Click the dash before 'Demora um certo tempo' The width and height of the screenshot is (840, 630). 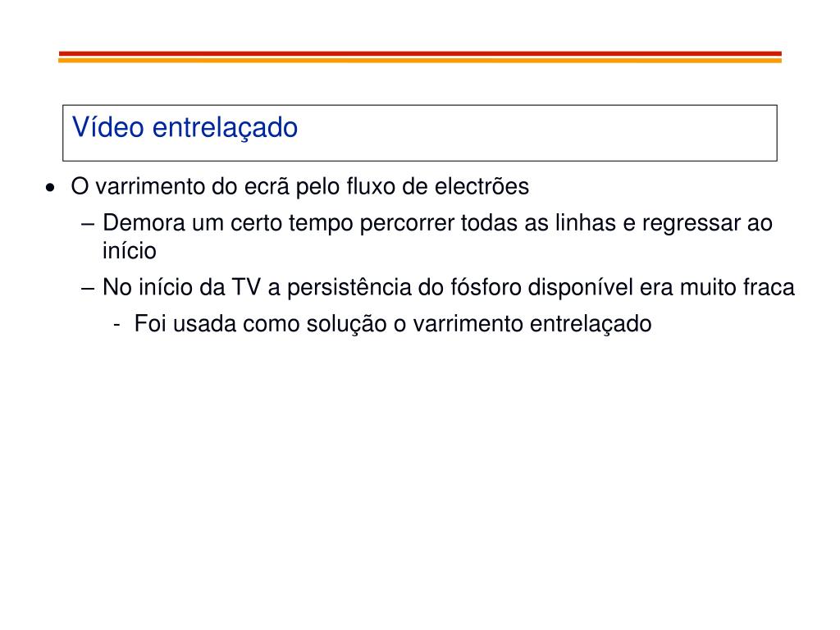pos(88,224)
